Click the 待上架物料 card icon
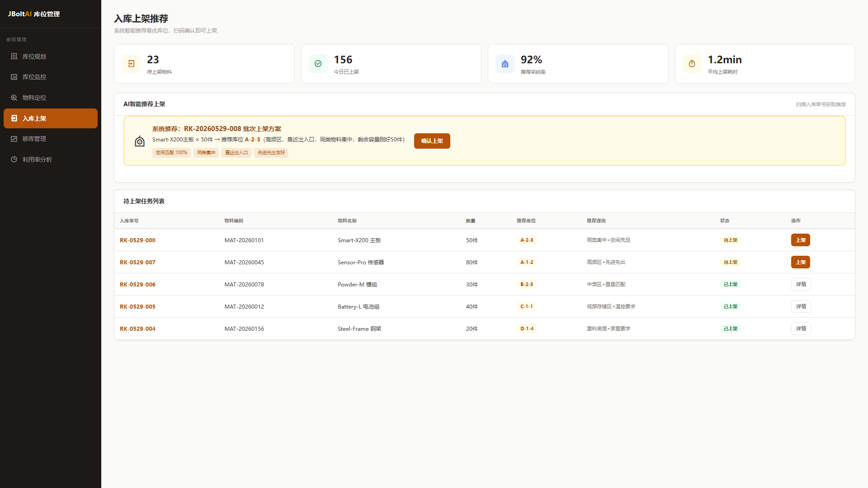The width and height of the screenshot is (868, 488). [131, 64]
